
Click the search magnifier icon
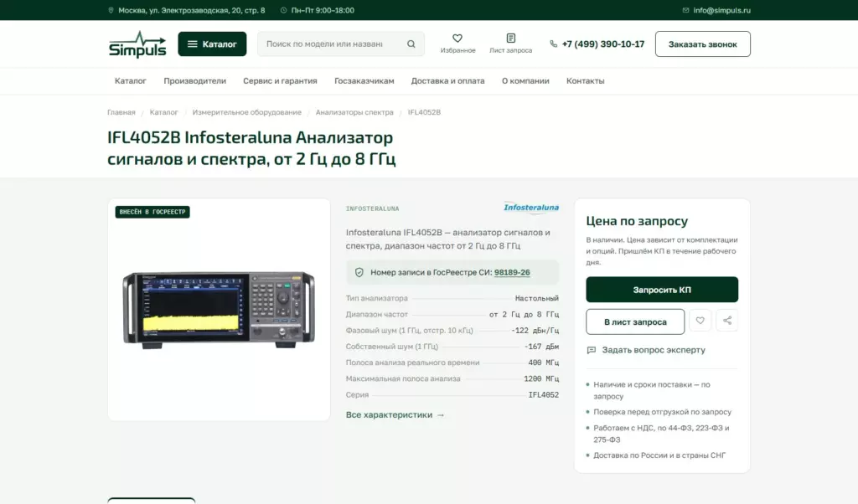click(x=411, y=44)
